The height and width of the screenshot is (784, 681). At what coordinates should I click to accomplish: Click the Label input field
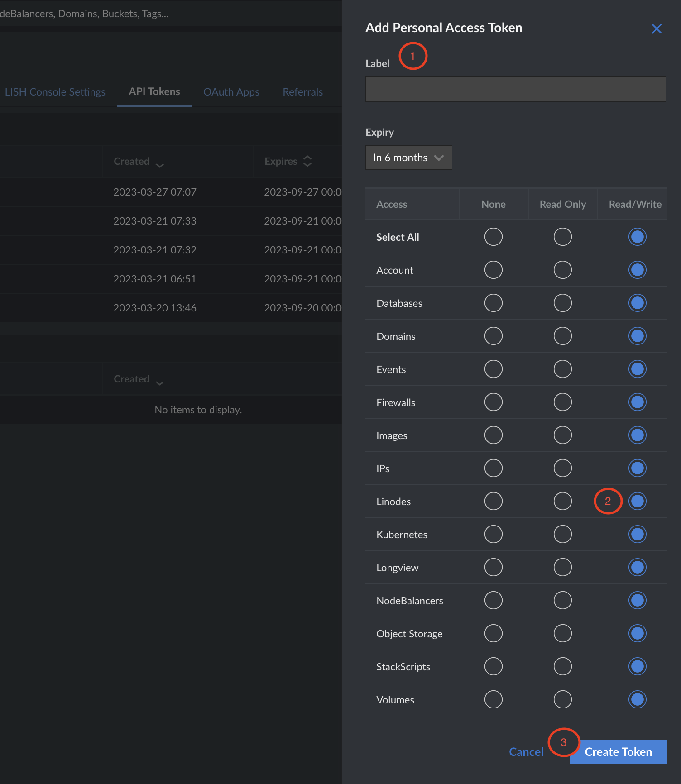(515, 89)
